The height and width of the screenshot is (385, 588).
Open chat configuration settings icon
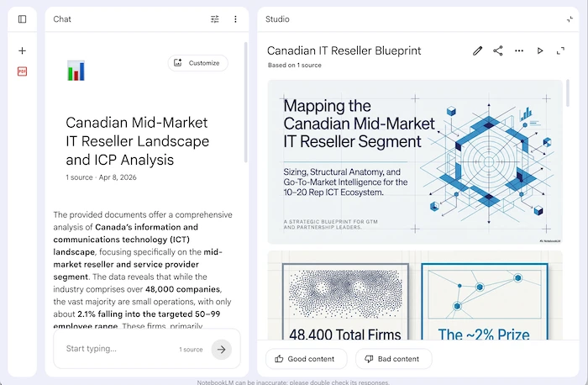pyautogui.click(x=215, y=18)
